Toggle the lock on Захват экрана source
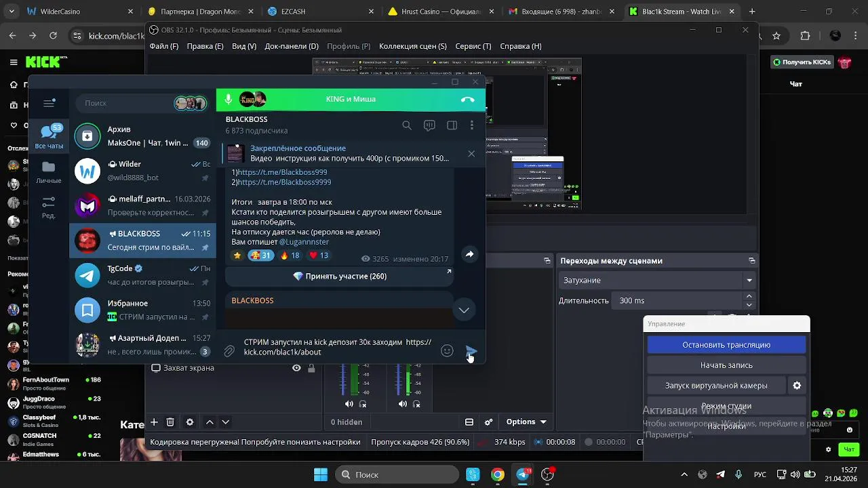The height and width of the screenshot is (488, 868). click(x=311, y=368)
